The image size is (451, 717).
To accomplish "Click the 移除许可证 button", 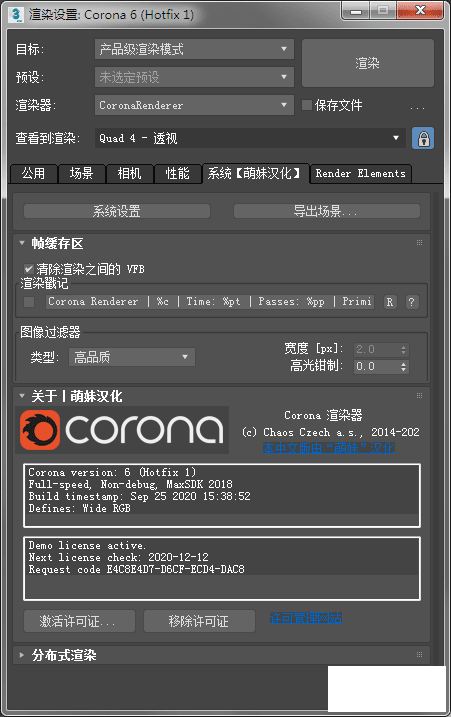I will coord(199,621).
